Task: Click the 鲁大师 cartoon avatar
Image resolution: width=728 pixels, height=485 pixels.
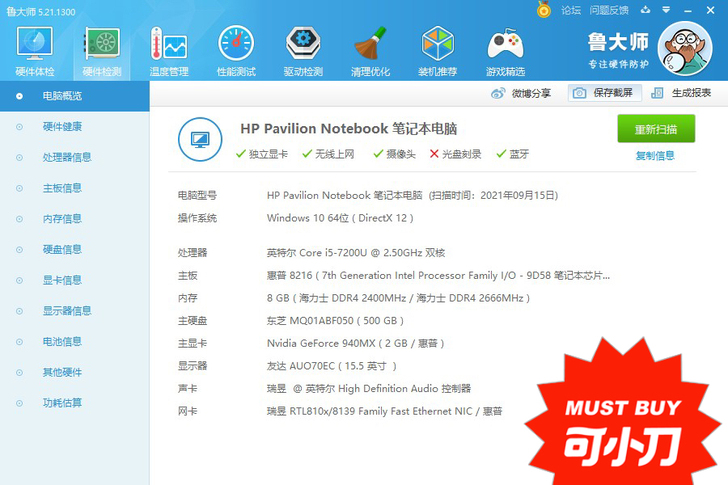Action: tap(684, 48)
